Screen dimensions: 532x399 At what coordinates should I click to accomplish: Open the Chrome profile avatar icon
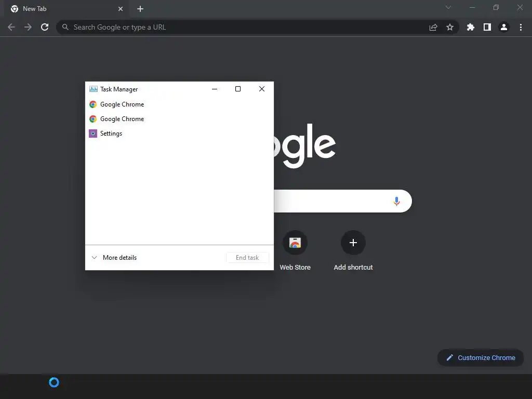pyautogui.click(x=503, y=27)
